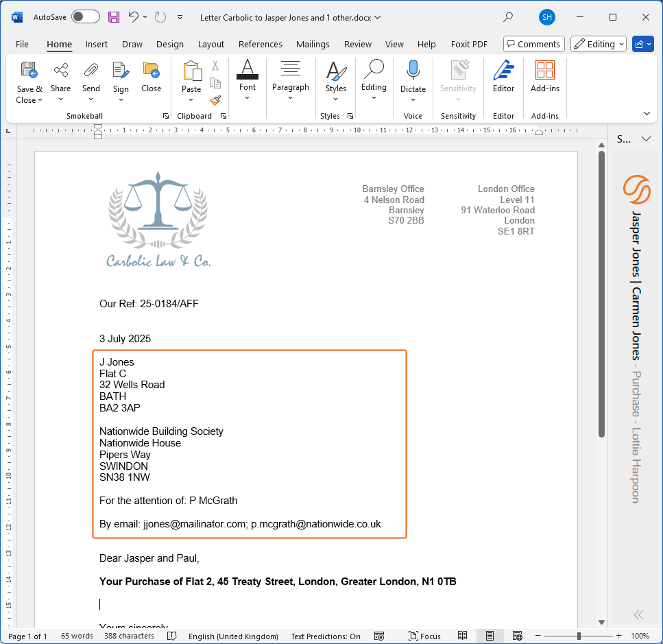Switch to the Layout tab

[x=211, y=44]
